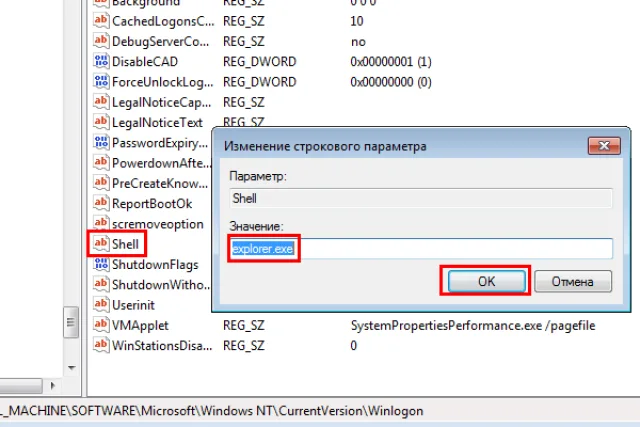Viewport: 640px width, 427px height.
Task: Click the LegalNoticeText string icon
Action: click(101, 122)
